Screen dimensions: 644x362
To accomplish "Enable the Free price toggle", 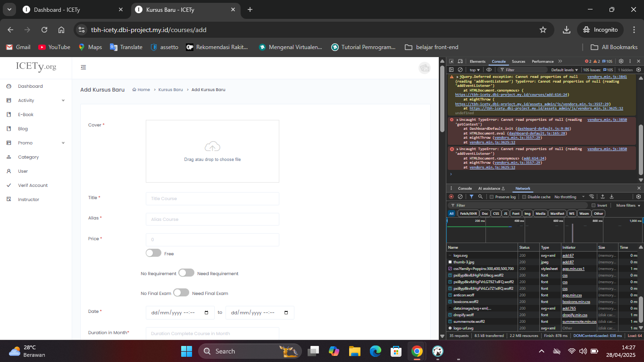I will click(x=153, y=253).
